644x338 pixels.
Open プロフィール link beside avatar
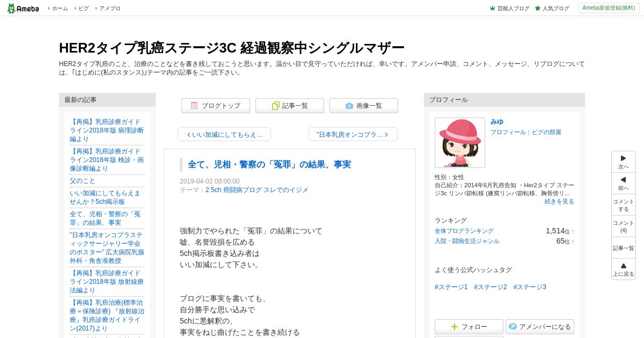[x=508, y=132]
